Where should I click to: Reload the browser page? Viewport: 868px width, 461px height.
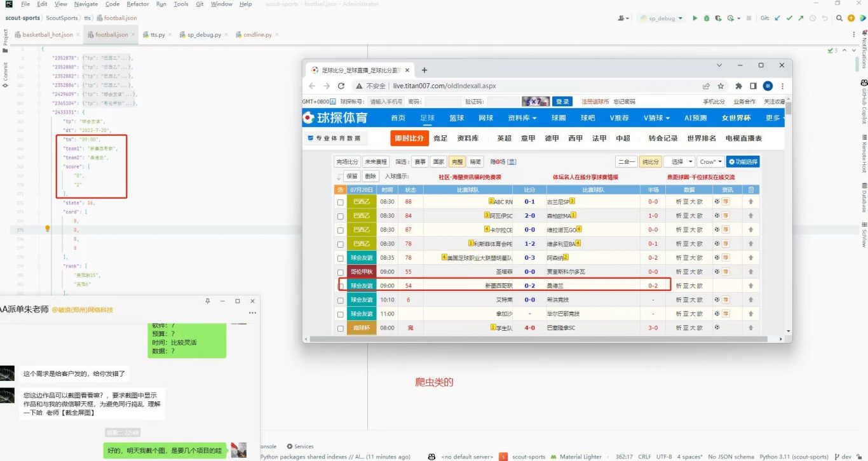(341, 86)
